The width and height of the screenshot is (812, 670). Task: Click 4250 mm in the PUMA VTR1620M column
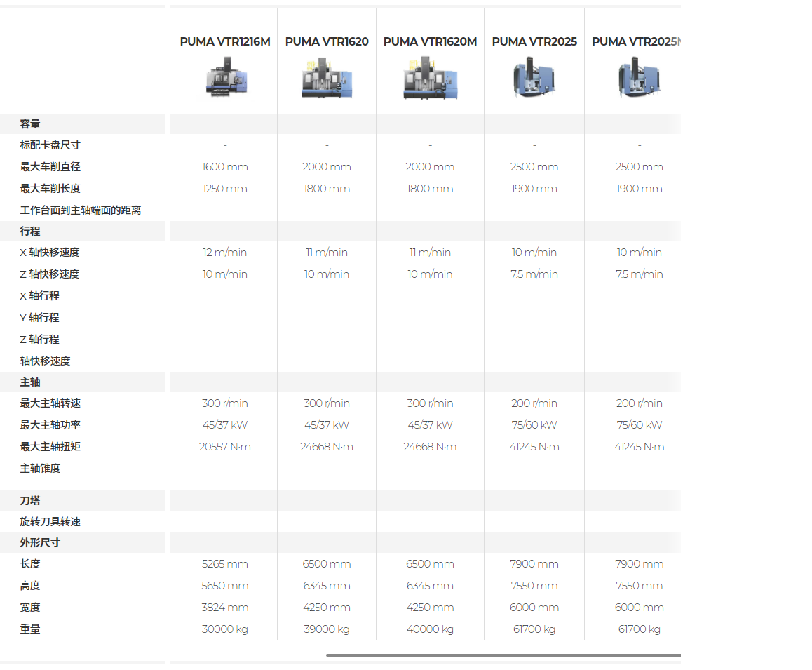(430, 608)
